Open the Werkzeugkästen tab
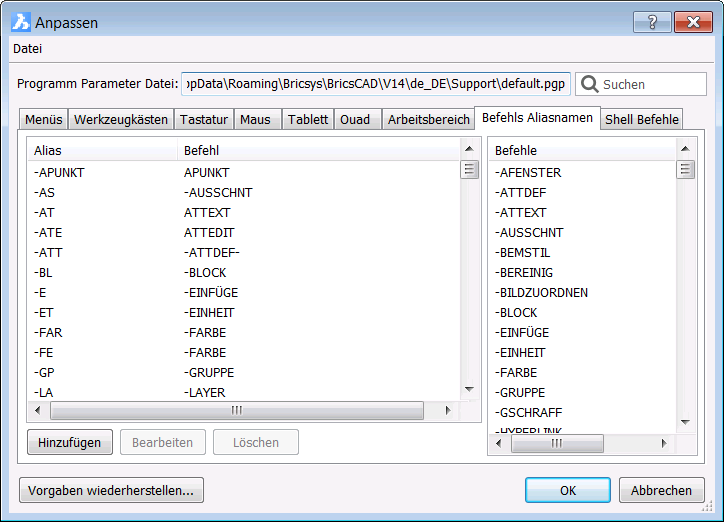This screenshot has width=724, height=522. tap(121, 119)
